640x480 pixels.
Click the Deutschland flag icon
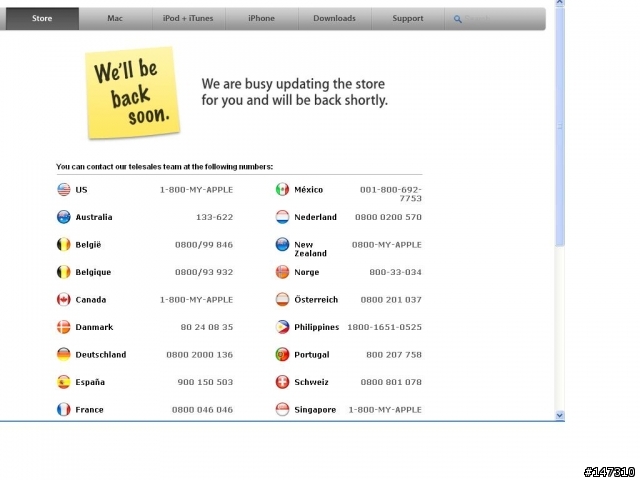pyautogui.click(x=64, y=354)
